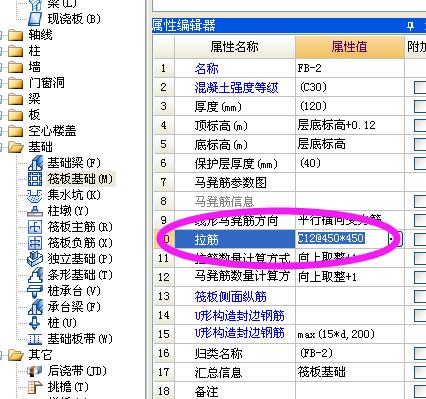Screen dimensions: 426x399
Task: Select row number 14 U形构造封边钢筋
Action: [x=164, y=315]
